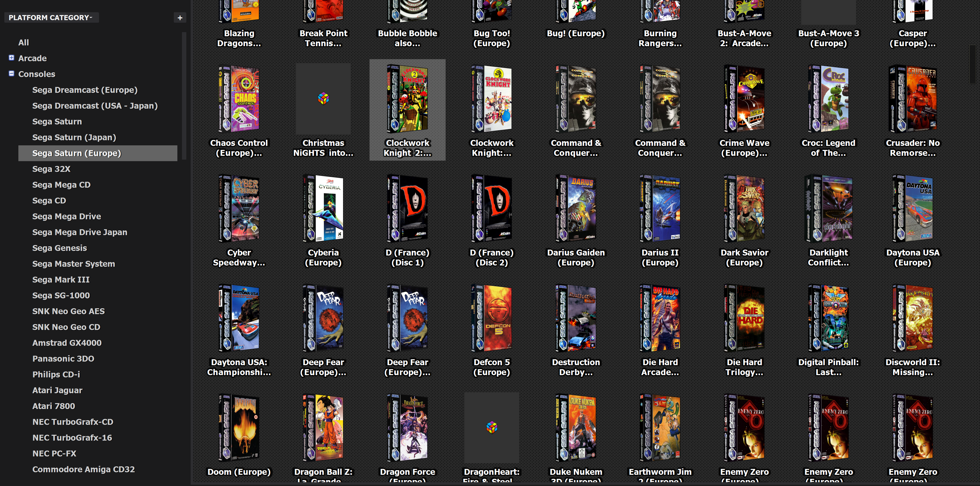This screenshot has height=486, width=980.
Task: Select Crusader: No Remorse box art
Action: point(913,99)
